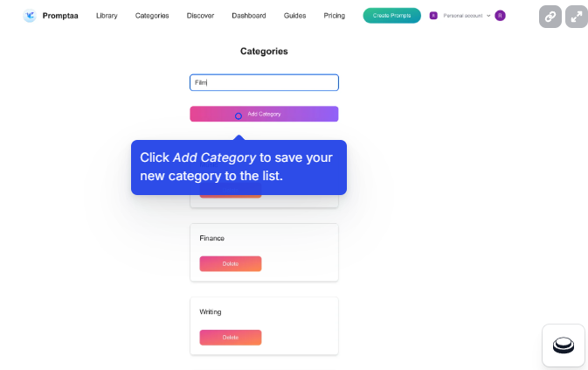The width and height of the screenshot is (588, 370).
Task: Delete the Finance category
Action: click(x=231, y=264)
